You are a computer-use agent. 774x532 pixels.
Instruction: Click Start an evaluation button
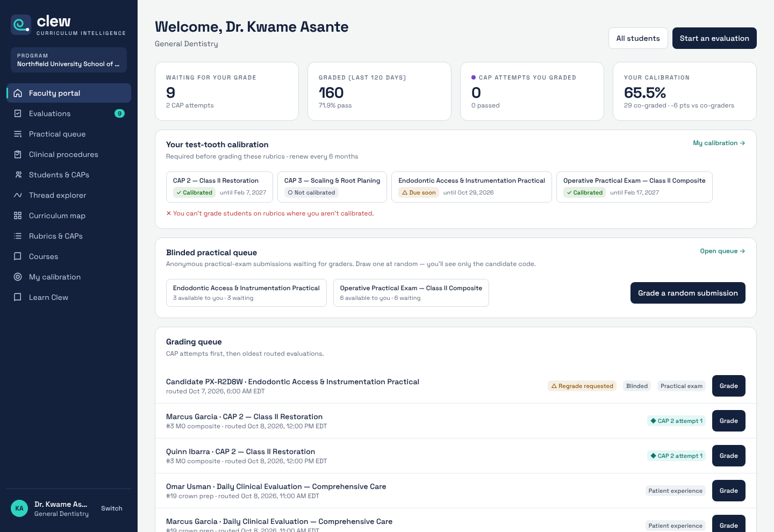[714, 38]
